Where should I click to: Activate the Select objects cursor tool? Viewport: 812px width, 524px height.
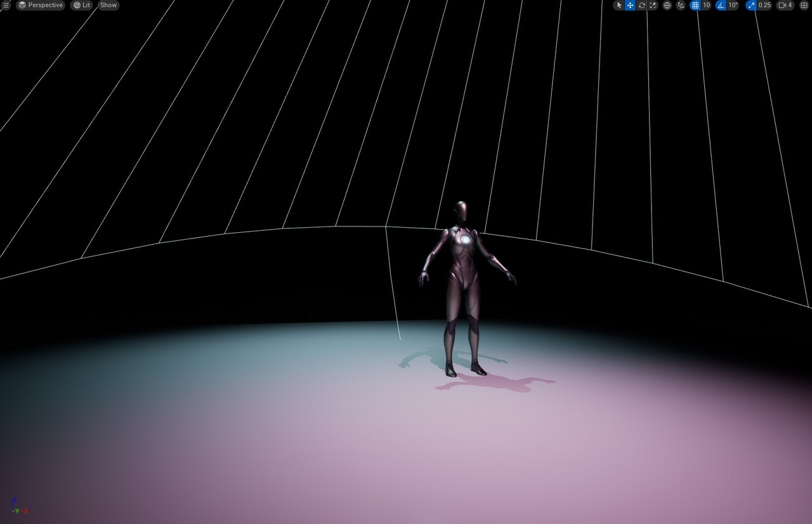click(619, 5)
